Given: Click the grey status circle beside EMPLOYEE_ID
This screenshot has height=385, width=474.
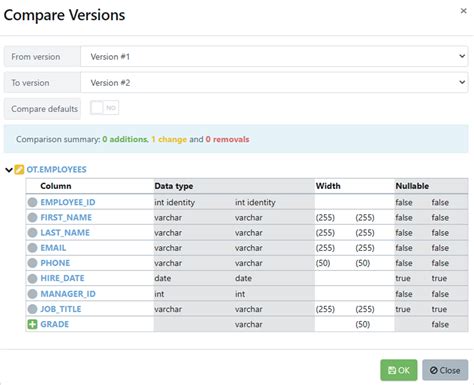Looking at the screenshot, I should pyautogui.click(x=32, y=202).
